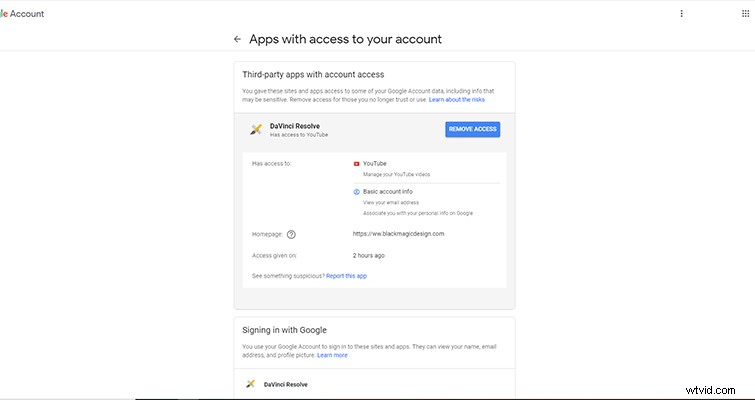Click the Third-party apps with account access heading
The height and width of the screenshot is (400, 755).
point(313,74)
